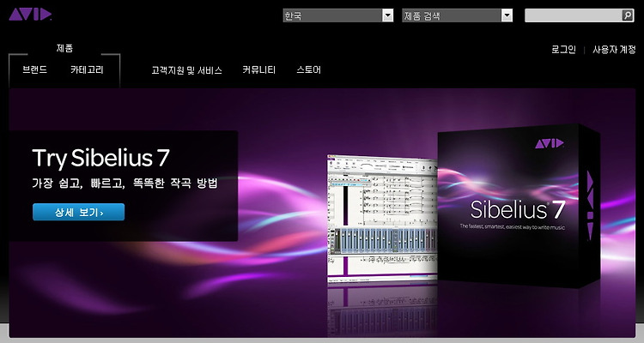
Task: Open the 카테고리 menu item
Action: [x=87, y=69]
